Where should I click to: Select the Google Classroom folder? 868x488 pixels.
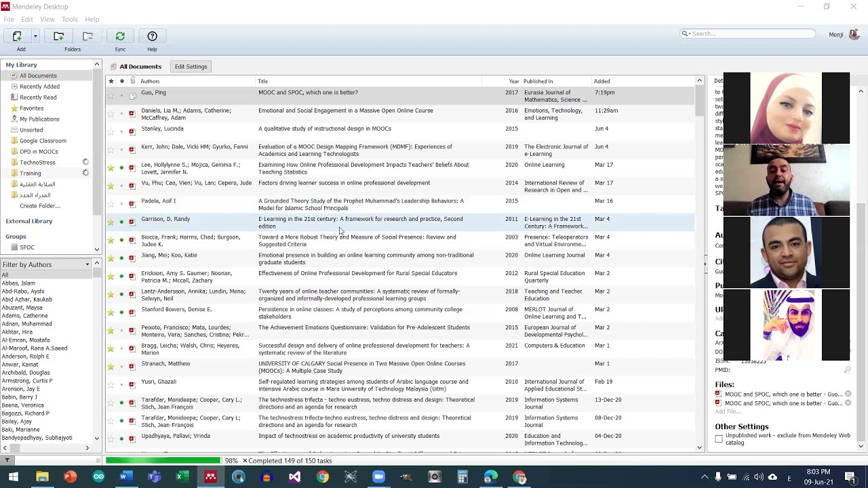[43, 141]
